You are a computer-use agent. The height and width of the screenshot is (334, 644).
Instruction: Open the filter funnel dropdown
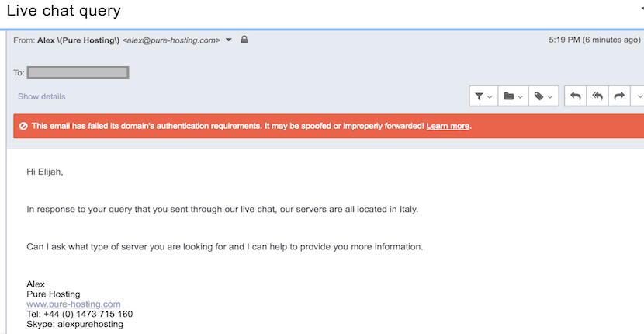483,96
